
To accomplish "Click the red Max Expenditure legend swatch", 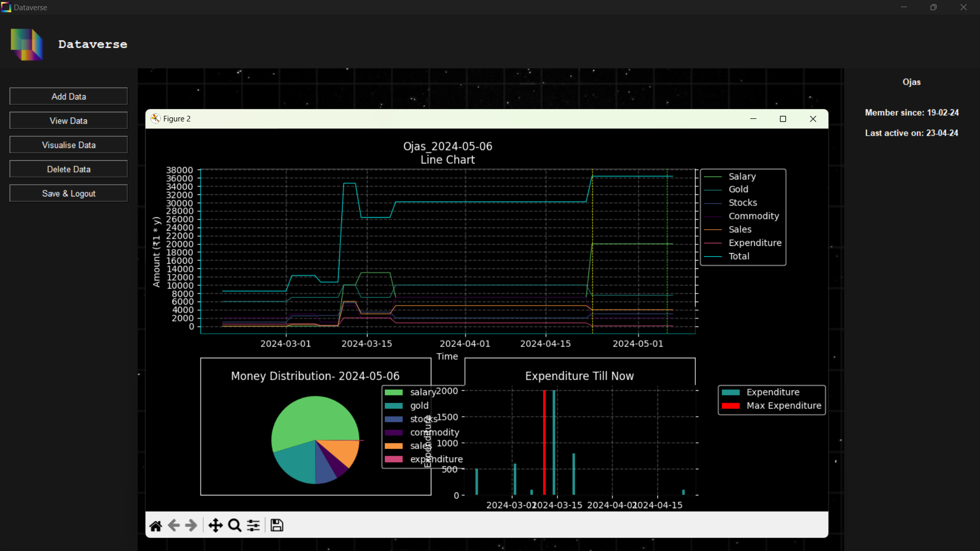I will [x=730, y=406].
